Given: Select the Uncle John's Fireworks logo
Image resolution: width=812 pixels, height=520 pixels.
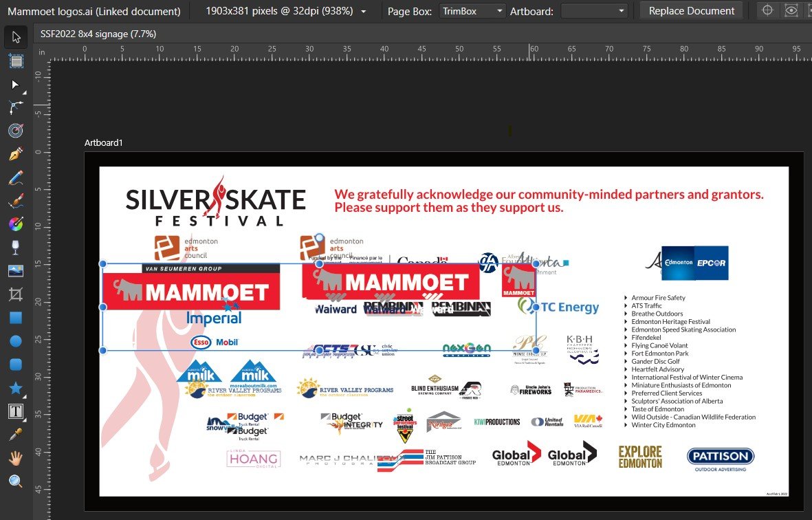Looking at the screenshot, I should click(531, 390).
